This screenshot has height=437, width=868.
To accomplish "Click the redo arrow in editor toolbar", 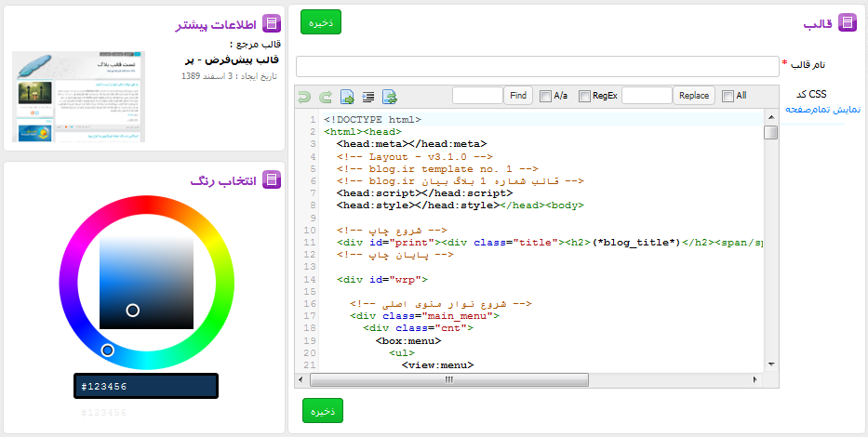I will (x=325, y=96).
